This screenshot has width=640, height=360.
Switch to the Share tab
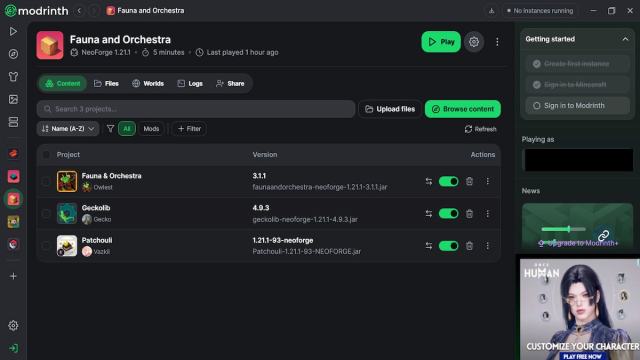coord(230,83)
